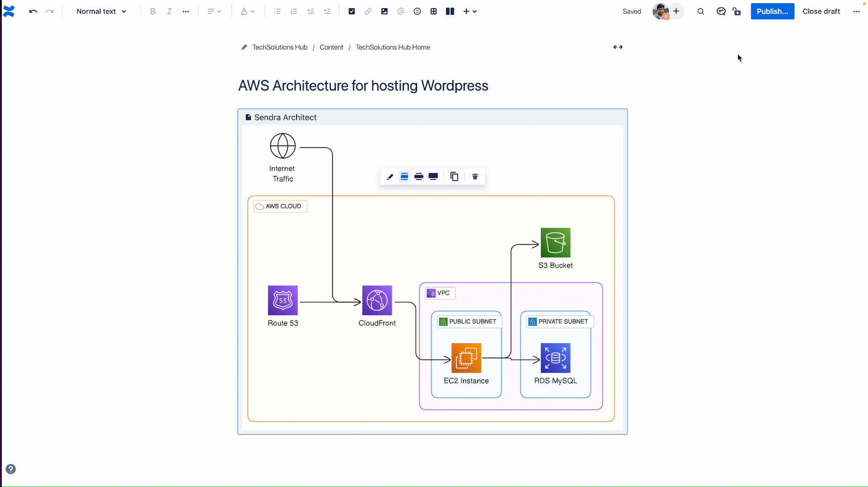Click the macro edit pencil icon
868x487 pixels.
(390, 177)
